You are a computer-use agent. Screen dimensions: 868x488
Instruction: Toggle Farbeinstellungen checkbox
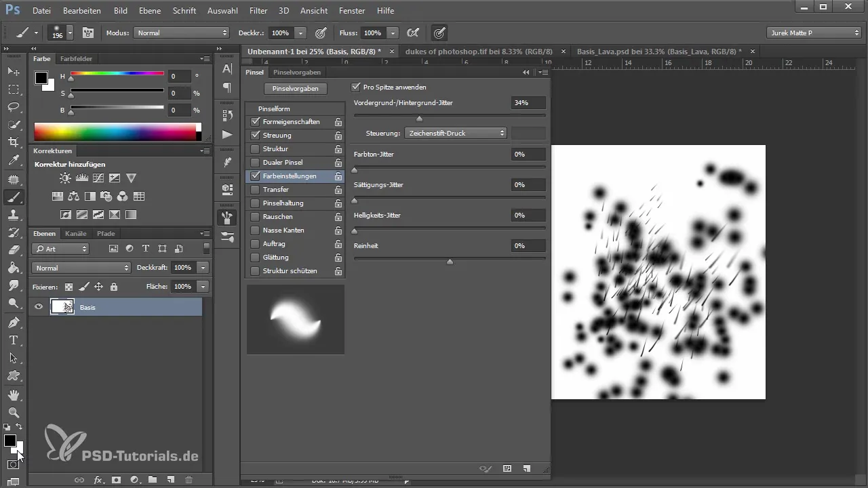[x=255, y=176]
